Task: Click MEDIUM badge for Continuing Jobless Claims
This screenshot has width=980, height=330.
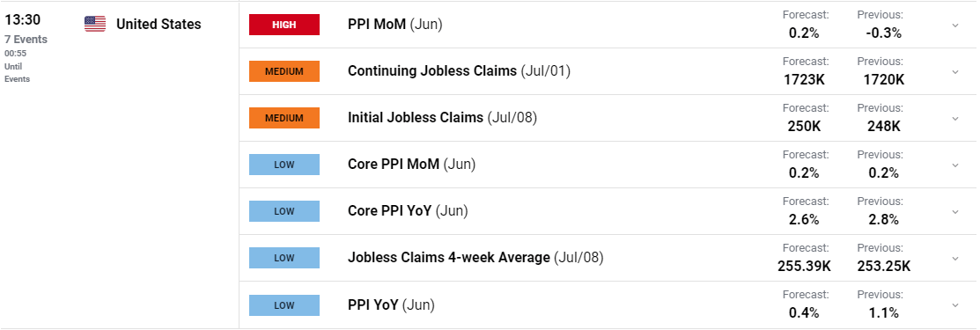Action: [284, 71]
